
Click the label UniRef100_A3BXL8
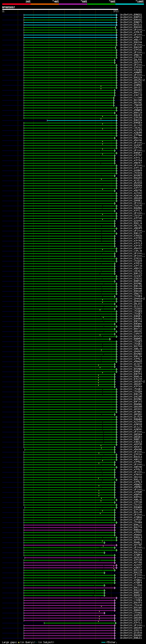tap(131, 442)
